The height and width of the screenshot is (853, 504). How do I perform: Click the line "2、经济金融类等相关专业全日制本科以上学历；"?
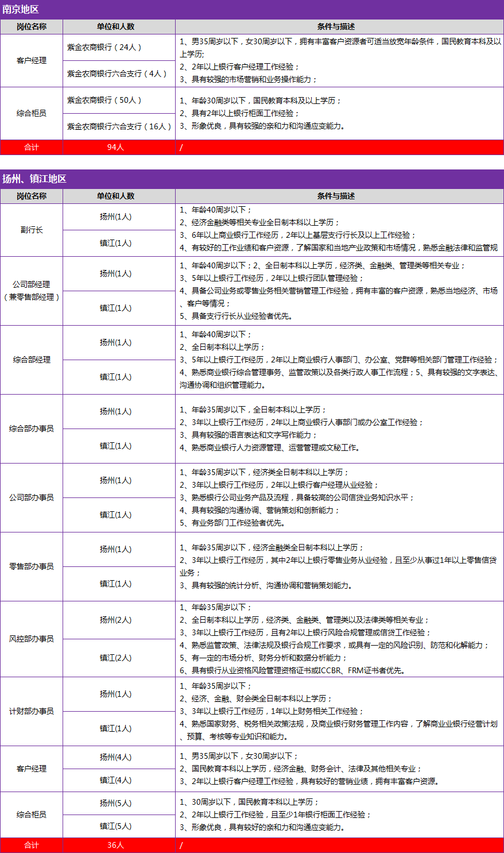[x=259, y=222]
